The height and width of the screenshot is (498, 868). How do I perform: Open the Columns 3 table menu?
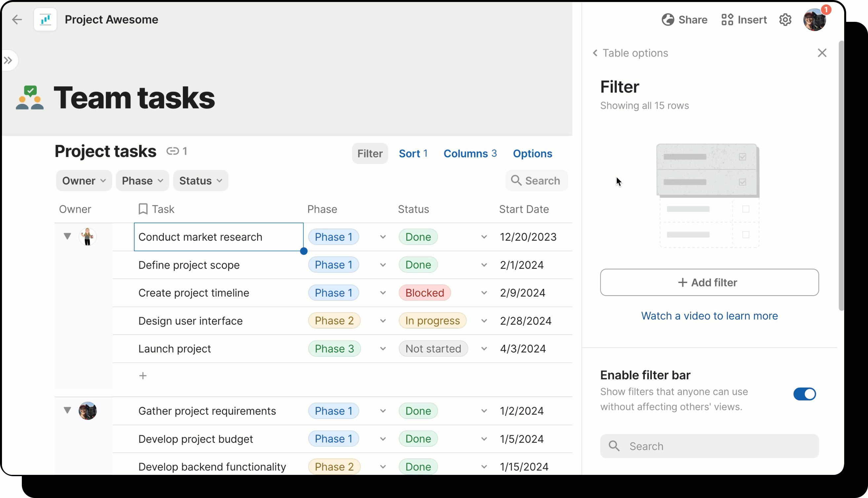[470, 153]
